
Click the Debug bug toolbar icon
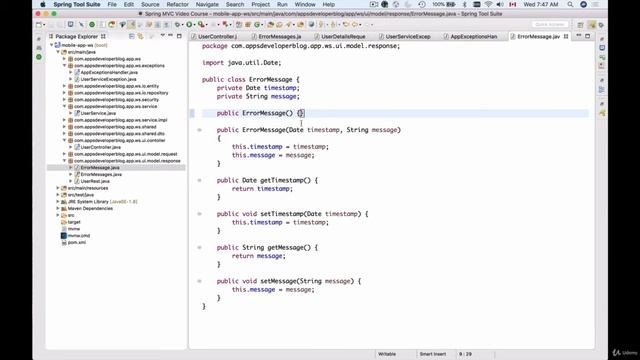[x=177, y=25]
